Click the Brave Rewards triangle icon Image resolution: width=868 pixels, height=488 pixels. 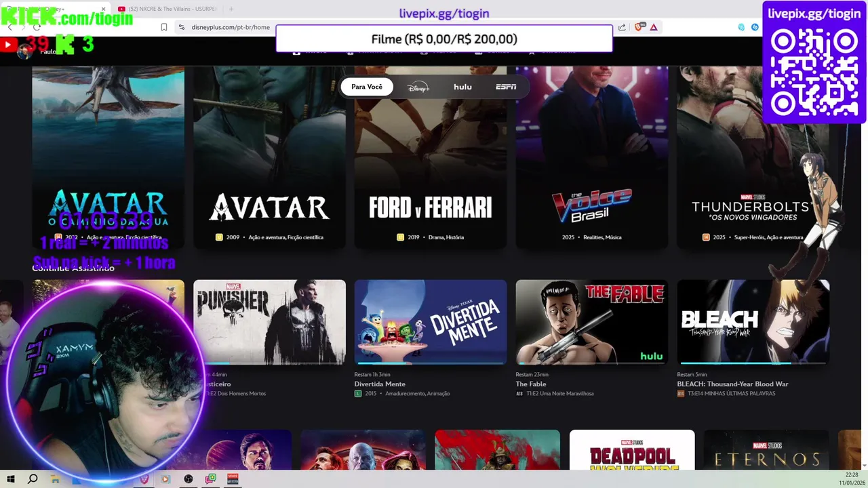click(x=653, y=27)
